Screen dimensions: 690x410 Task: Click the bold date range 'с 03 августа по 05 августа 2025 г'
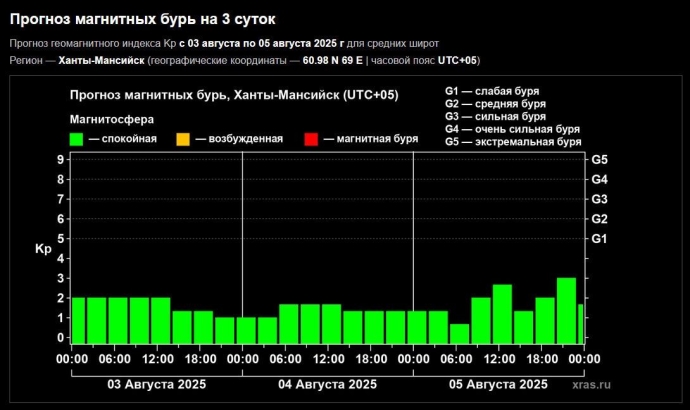click(x=261, y=44)
